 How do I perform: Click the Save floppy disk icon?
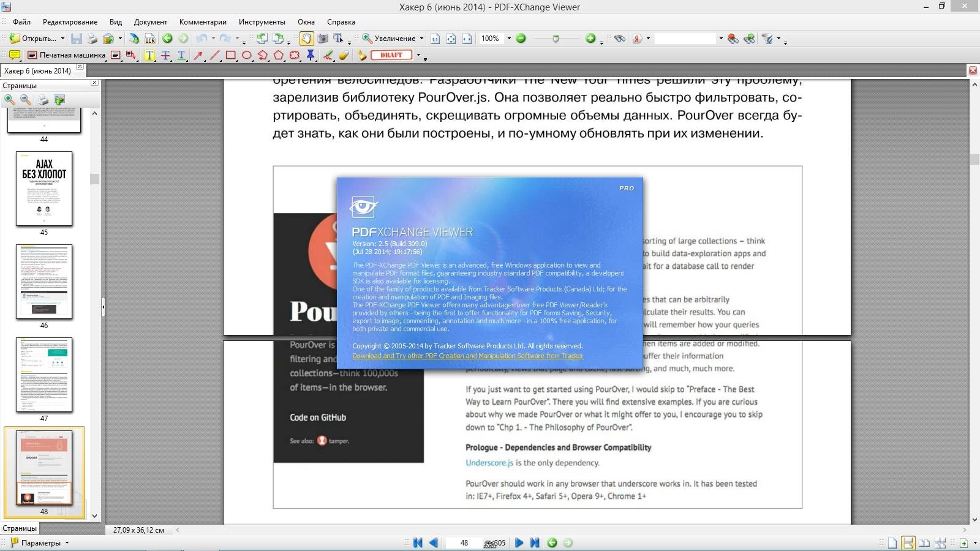76,39
